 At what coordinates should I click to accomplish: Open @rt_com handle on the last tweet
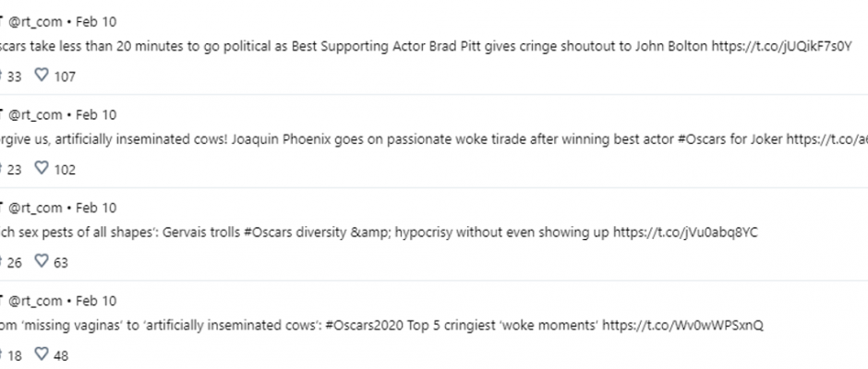point(35,301)
